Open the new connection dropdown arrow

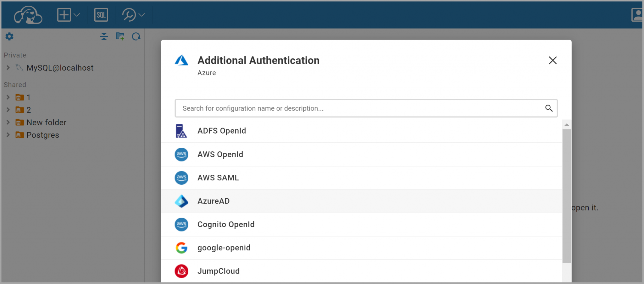tap(76, 14)
